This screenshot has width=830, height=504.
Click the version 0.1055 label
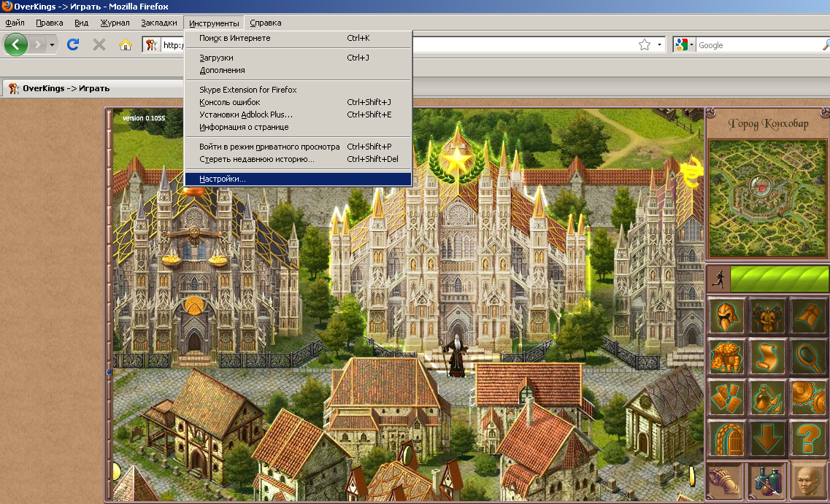144,118
